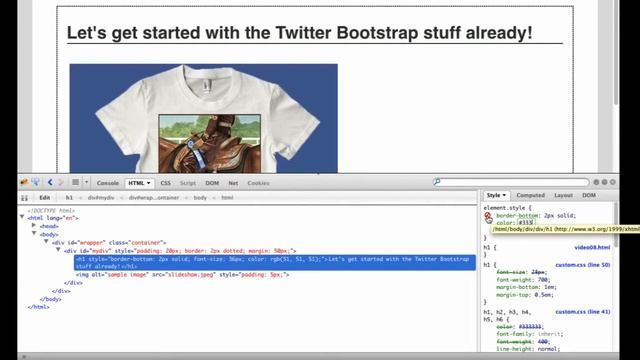Open the main DOM panel tab

click(x=212, y=183)
